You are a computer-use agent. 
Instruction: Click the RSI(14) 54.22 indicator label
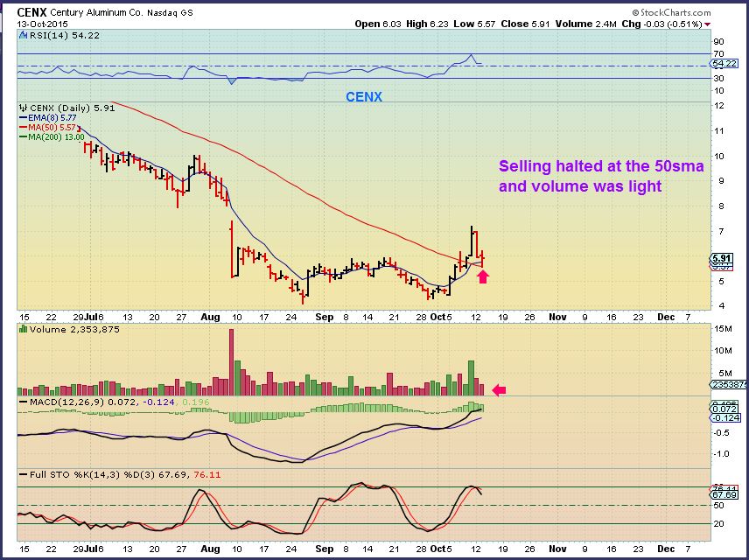coord(65,35)
